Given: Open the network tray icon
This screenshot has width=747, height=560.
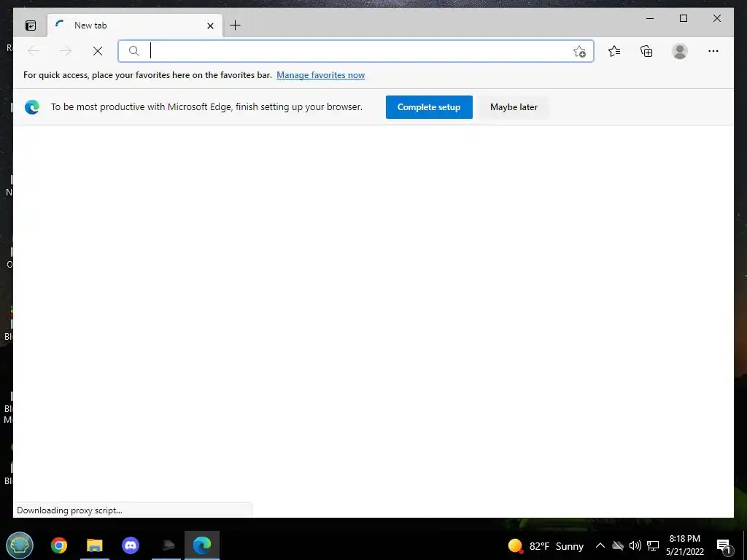Looking at the screenshot, I should (x=653, y=545).
